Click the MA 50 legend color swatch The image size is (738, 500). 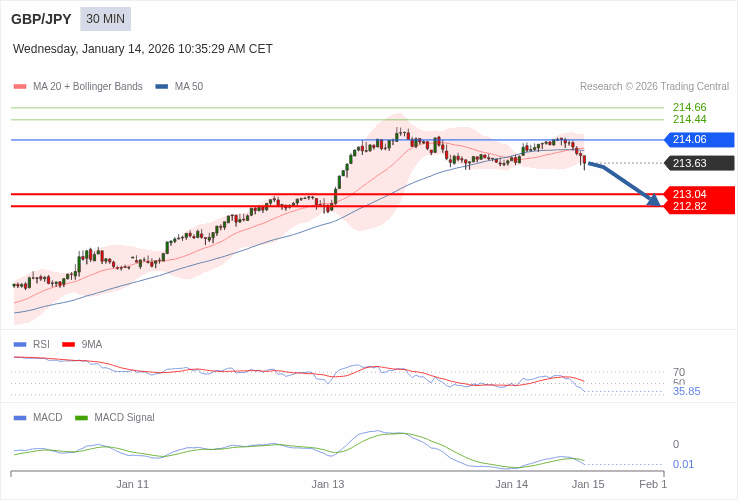[x=162, y=87]
